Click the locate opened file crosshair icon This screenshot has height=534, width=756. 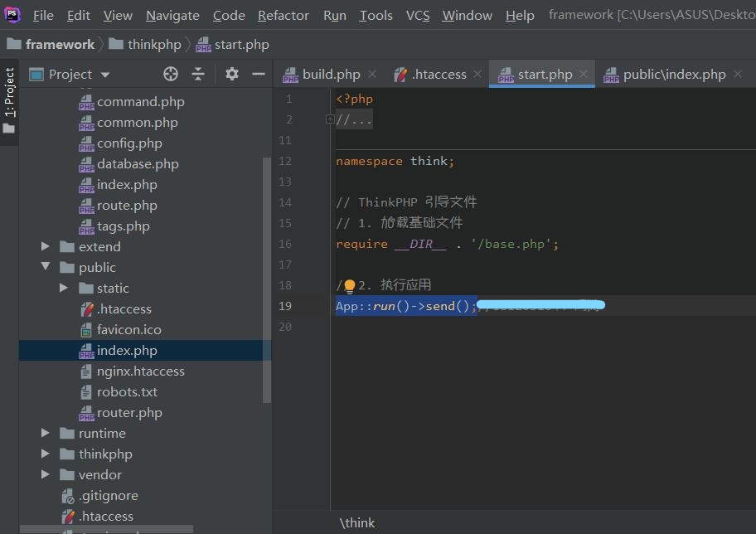[x=171, y=74]
